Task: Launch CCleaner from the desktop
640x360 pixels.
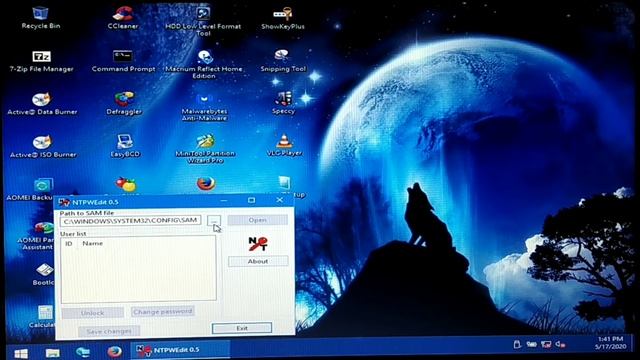Action: pos(123,18)
